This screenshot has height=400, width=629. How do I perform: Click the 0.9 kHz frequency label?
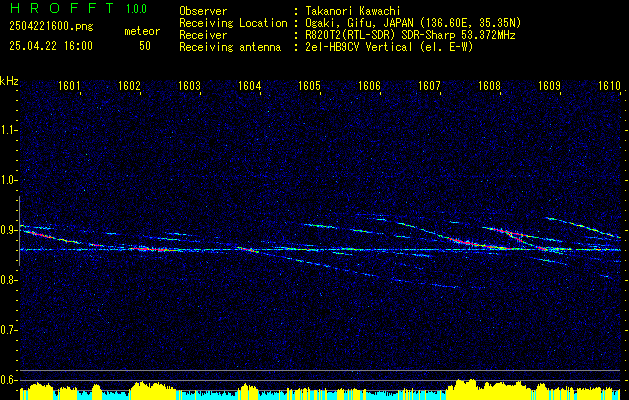click(x=7, y=230)
